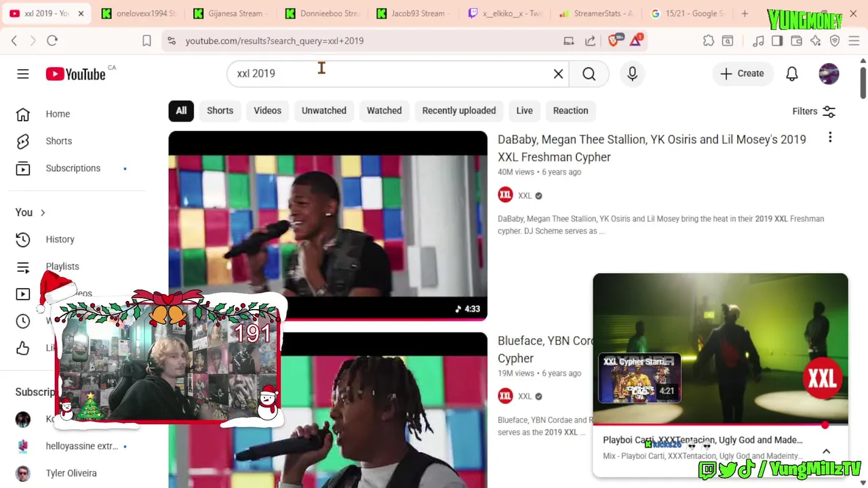Viewport: 868px width, 488px height.
Task: Toggle the browser sidebar panel icon
Action: 777,41
